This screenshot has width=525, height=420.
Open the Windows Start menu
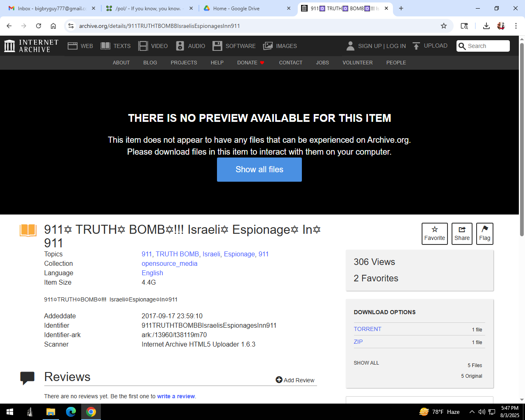[10, 412]
